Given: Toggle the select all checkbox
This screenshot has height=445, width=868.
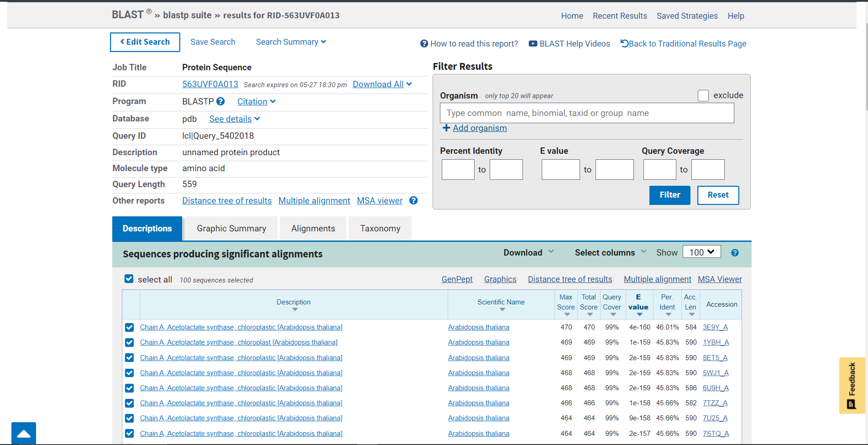Looking at the screenshot, I should pyautogui.click(x=129, y=279).
